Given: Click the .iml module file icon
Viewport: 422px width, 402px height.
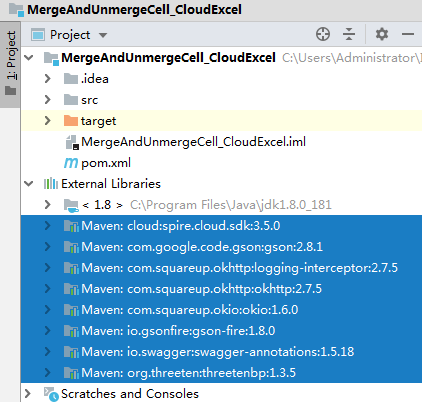Looking at the screenshot, I should click(x=72, y=142).
